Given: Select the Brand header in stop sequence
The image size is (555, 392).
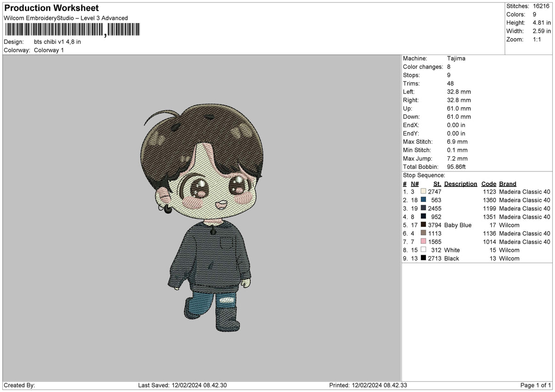Looking at the screenshot, I should click(507, 184).
